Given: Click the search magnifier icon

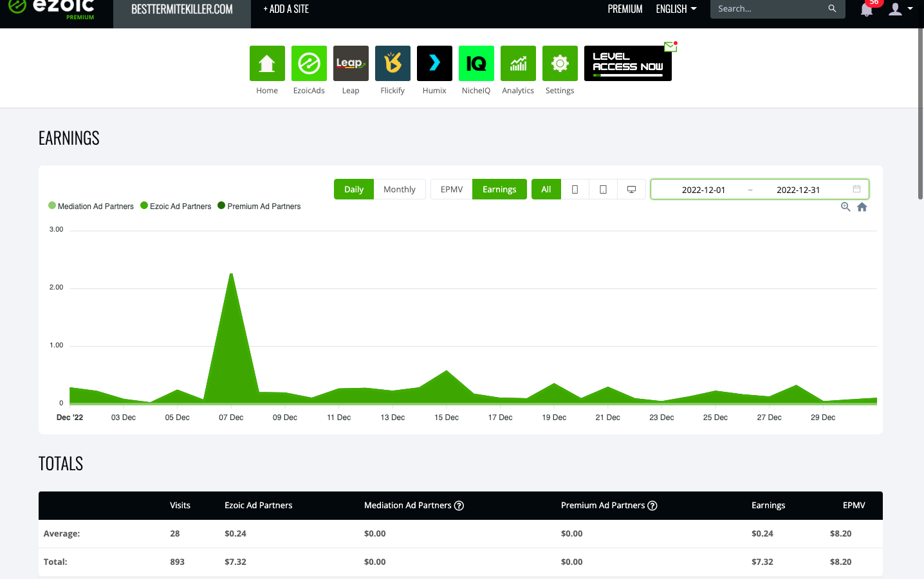Looking at the screenshot, I should click(x=832, y=8).
